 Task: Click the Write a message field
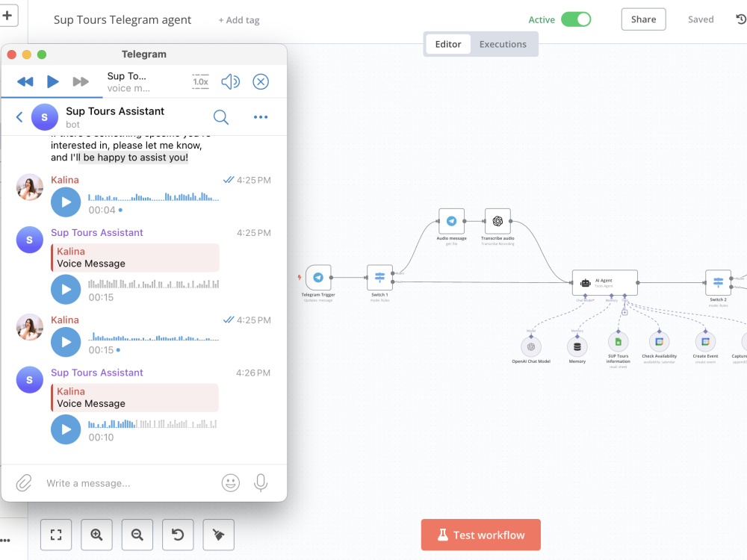128,483
